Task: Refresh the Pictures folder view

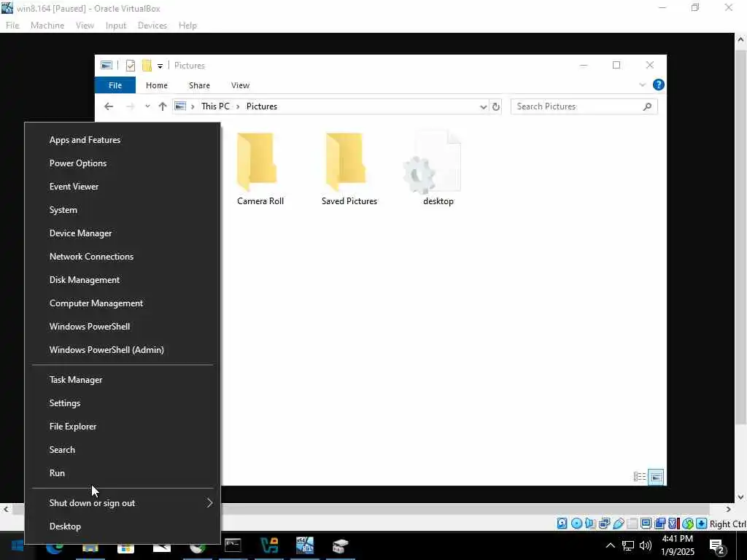Action: coord(496,106)
